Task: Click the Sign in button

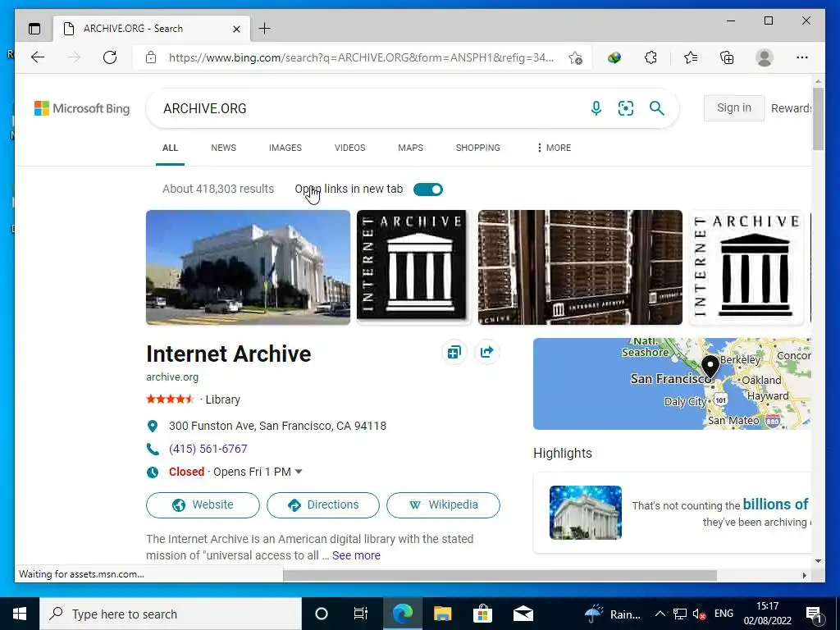Action: click(734, 107)
